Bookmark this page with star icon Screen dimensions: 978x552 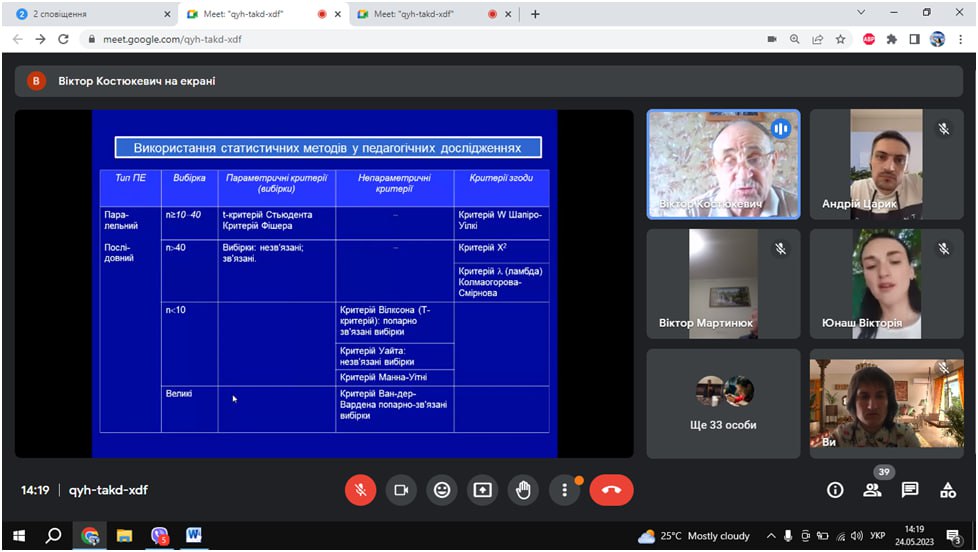[841, 39]
